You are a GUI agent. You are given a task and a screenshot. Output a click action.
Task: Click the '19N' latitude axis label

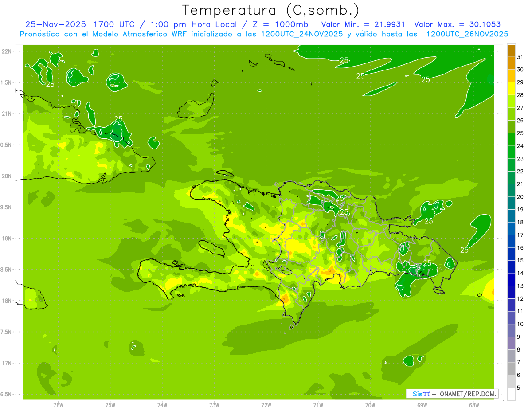7,239
